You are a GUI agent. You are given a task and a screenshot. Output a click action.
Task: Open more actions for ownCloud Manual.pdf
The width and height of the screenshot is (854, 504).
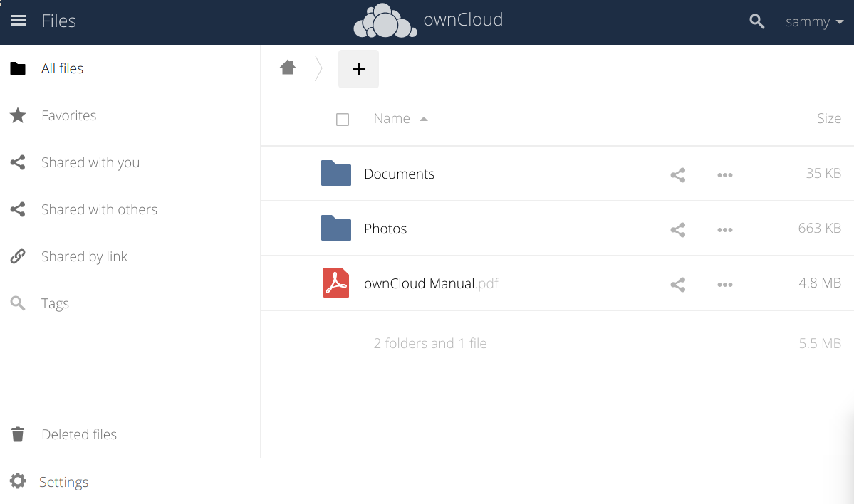[724, 285]
